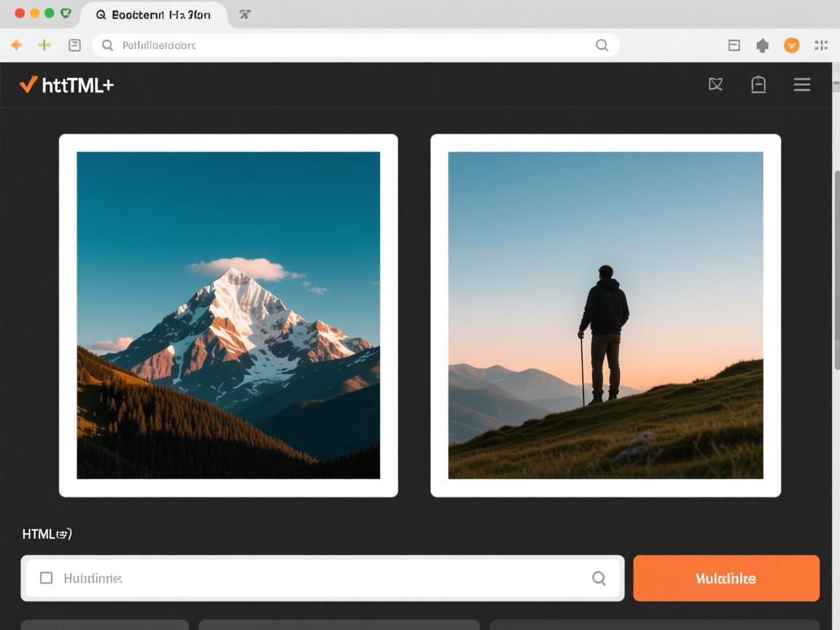Open the hiker silhouette image
This screenshot has height=630, width=840.
(605, 315)
